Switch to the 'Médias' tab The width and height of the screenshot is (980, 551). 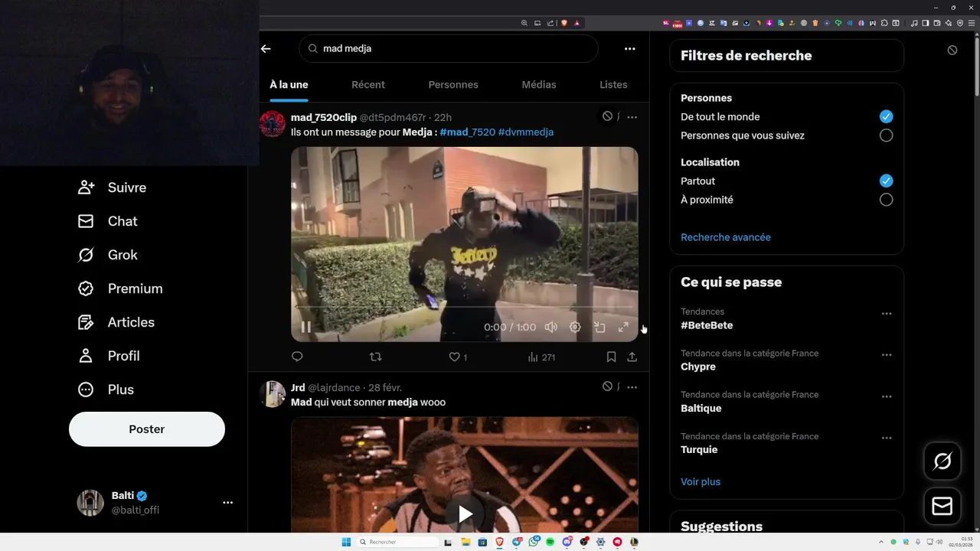(539, 85)
